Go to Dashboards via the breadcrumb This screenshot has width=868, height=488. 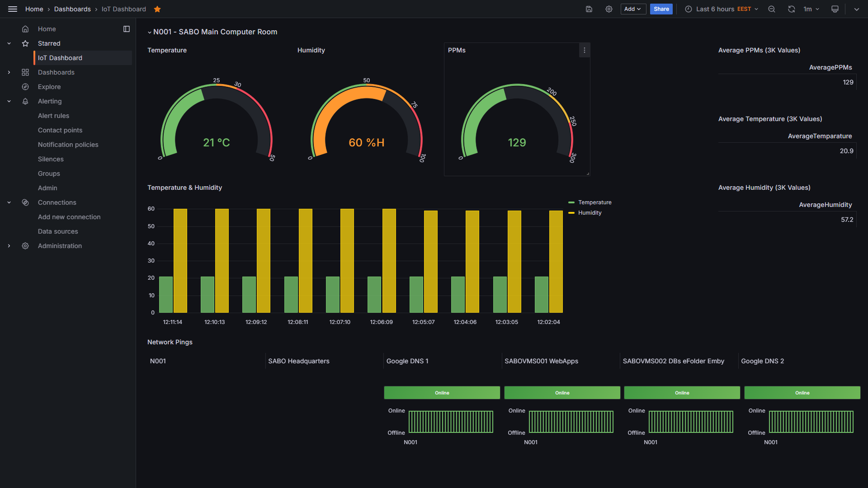tap(72, 9)
